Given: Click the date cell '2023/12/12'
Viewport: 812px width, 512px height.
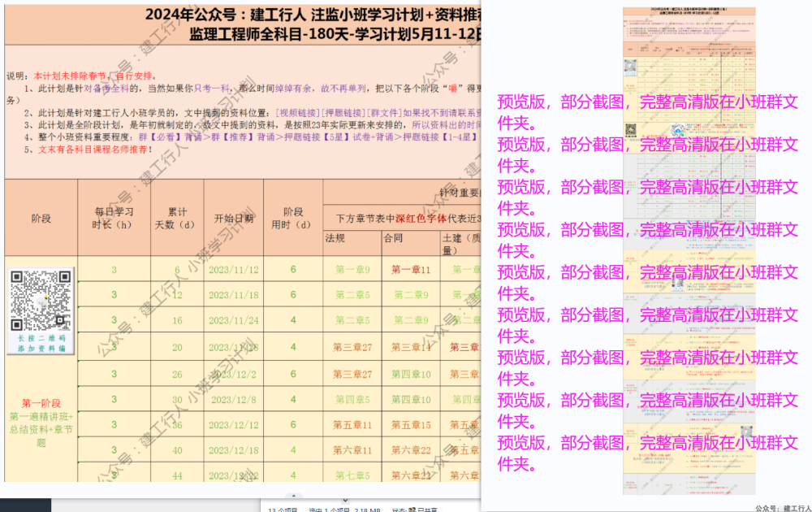Looking at the screenshot, I should pyautogui.click(x=234, y=425).
